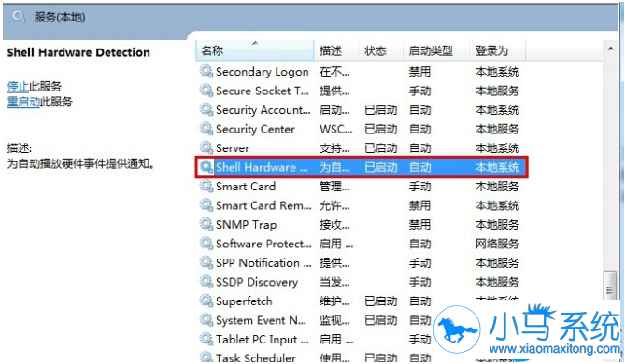Click the scrollbar up arrow of services list

[x=610, y=49]
